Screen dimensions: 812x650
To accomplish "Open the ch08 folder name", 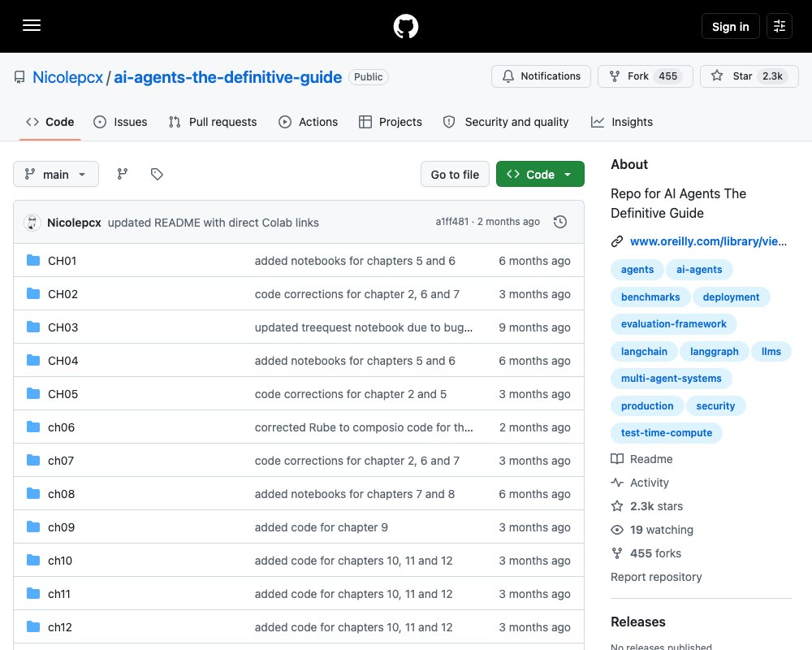I will tap(61, 494).
